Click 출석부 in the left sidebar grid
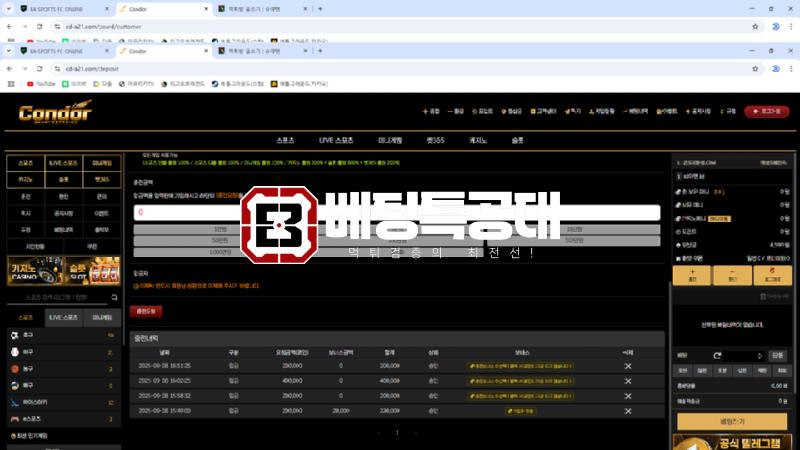 click(102, 230)
